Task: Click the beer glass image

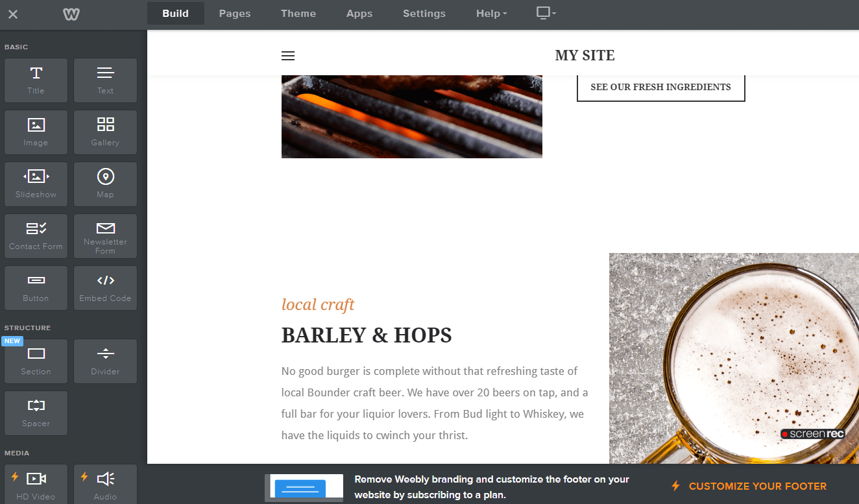Action: coord(733,357)
